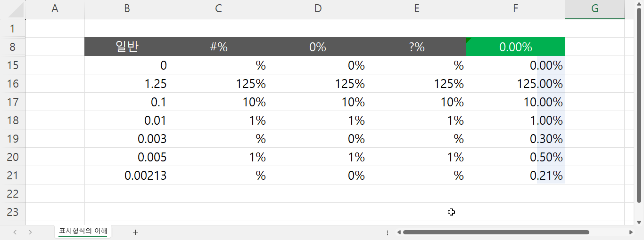The height and width of the screenshot is (240, 644).
Task: Click horizontal scrollbar right arrow
Action: point(631,232)
